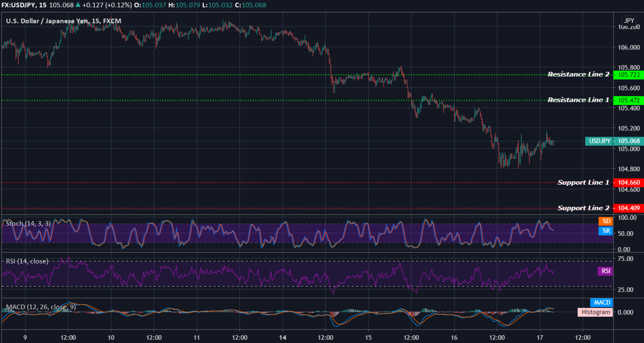
Task: Click the Resistance Line 1 label
Action: coord(578,100)
